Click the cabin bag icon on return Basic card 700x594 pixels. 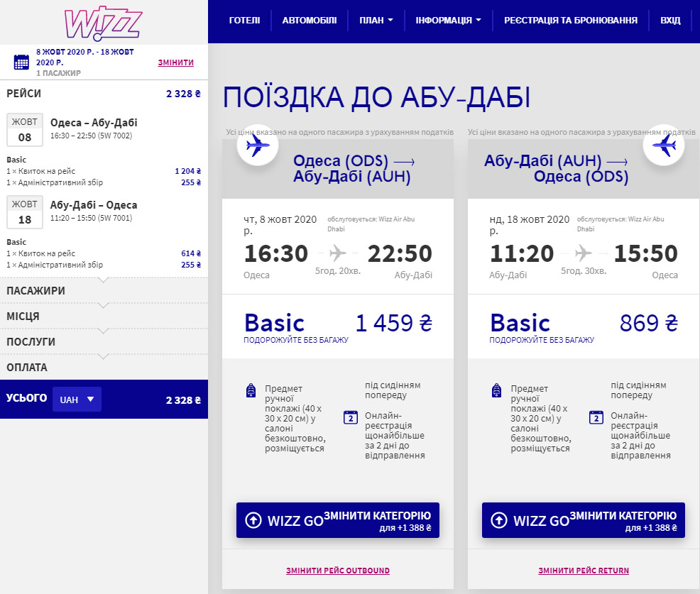(x=496, y=389)
